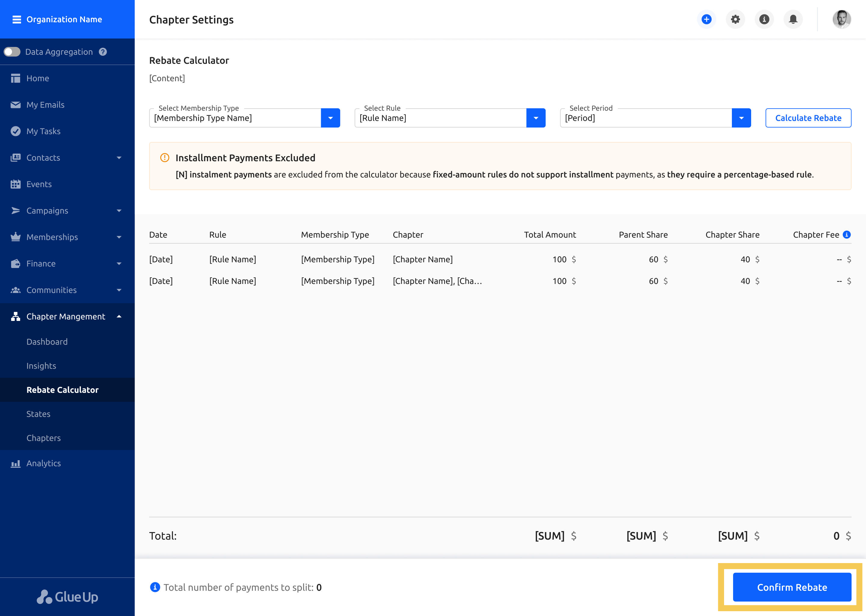Click the My Tasks checkmark icon

16,131
